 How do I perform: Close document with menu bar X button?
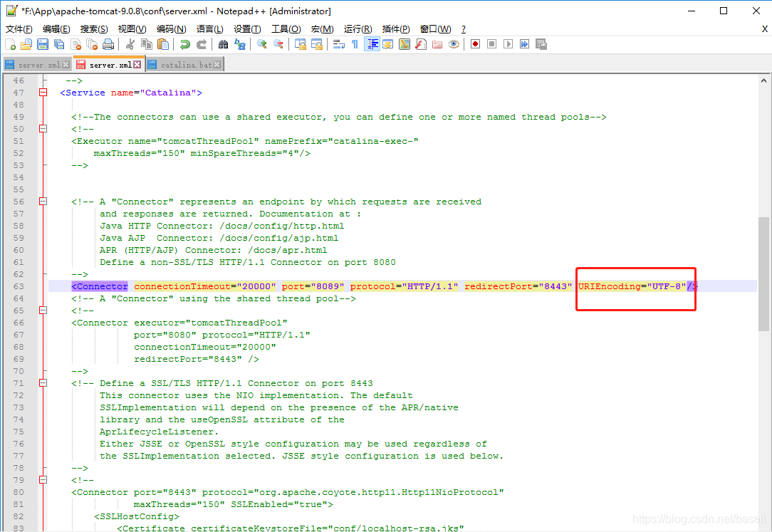765,29
